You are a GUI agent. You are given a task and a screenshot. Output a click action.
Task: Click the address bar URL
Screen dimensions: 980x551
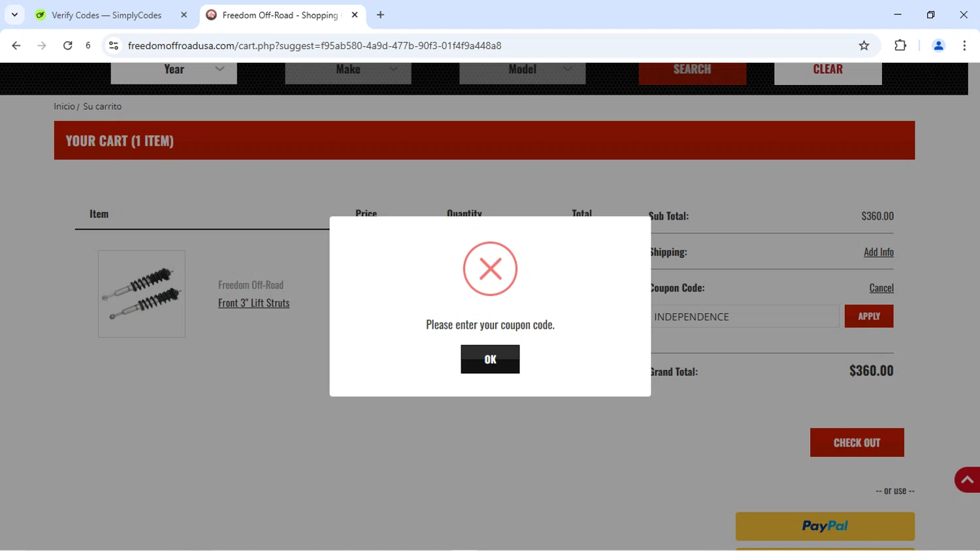(x=314, y=46)
